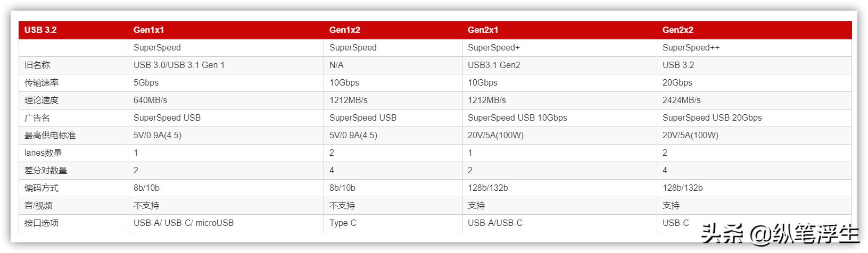Viewport: 868px width, 253px height.
Task: Click the Gen2x1 column header
Action: [x=483, y=30]
